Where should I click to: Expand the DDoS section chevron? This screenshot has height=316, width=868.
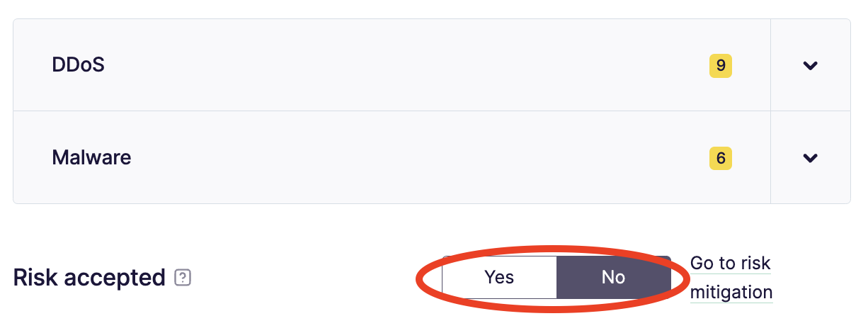[810, 66]
